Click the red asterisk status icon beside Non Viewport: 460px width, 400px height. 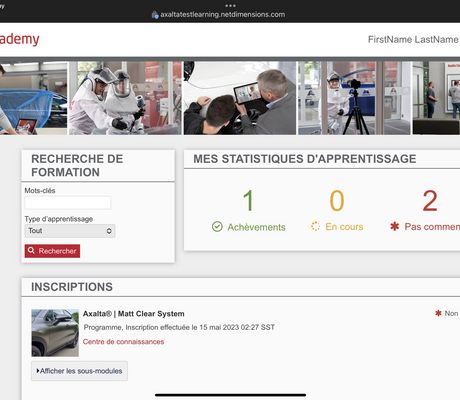coord(438,313)
